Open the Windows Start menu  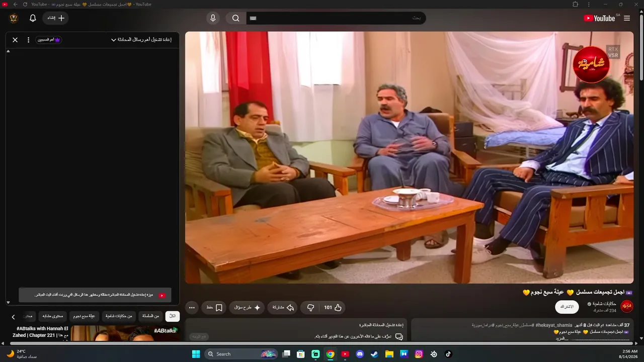(x=196, y=354)
